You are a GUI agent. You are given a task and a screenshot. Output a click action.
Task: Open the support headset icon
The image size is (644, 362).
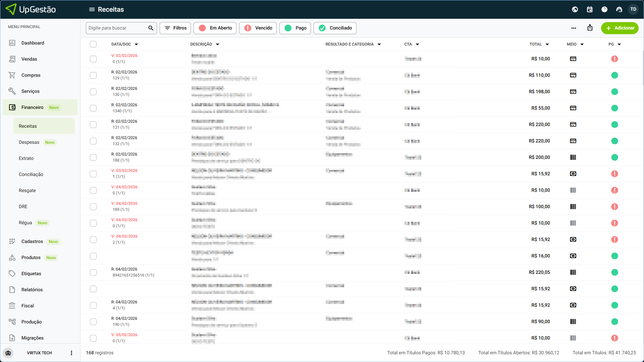[619, 9]
